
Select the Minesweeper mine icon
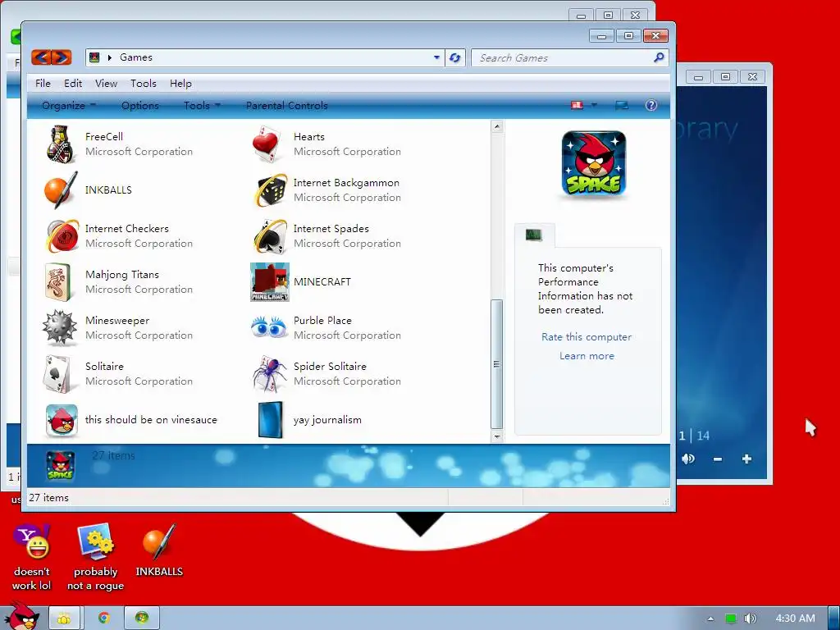coord(60,327)
